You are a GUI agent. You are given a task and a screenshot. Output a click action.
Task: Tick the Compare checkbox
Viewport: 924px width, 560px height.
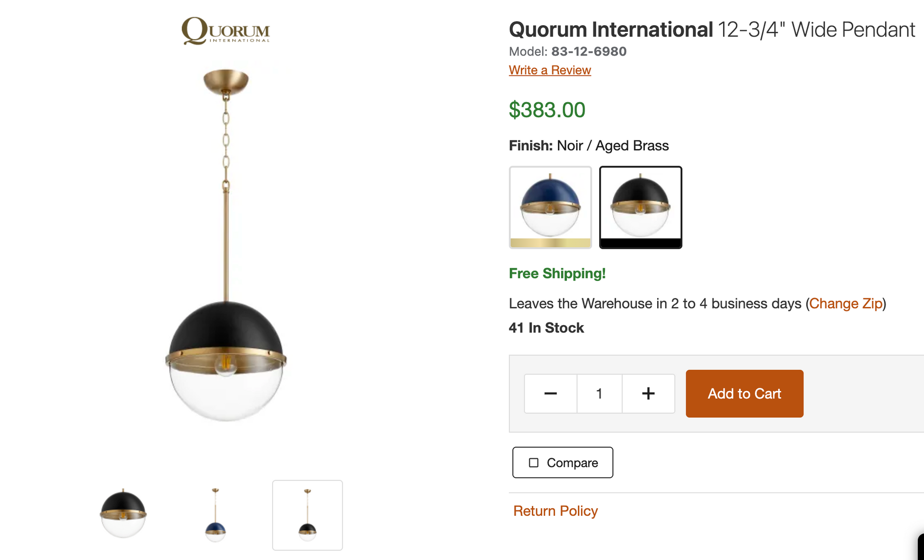point(534,463)
